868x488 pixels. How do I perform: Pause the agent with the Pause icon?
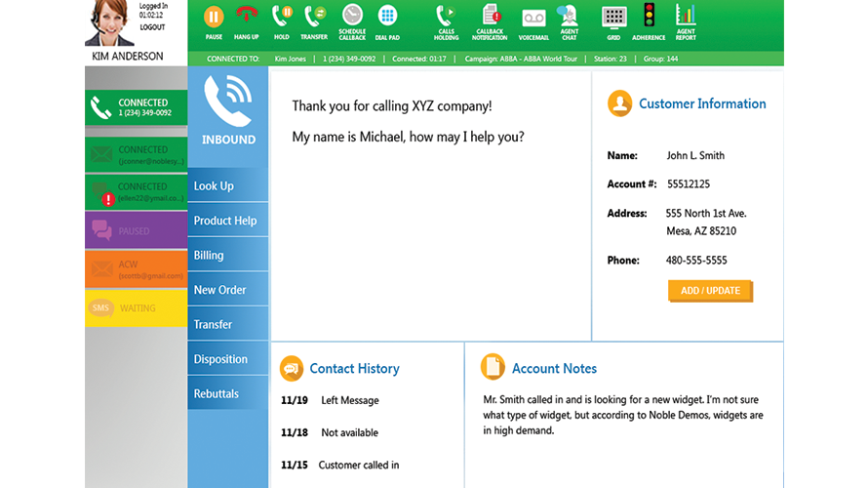coord(214,18)
